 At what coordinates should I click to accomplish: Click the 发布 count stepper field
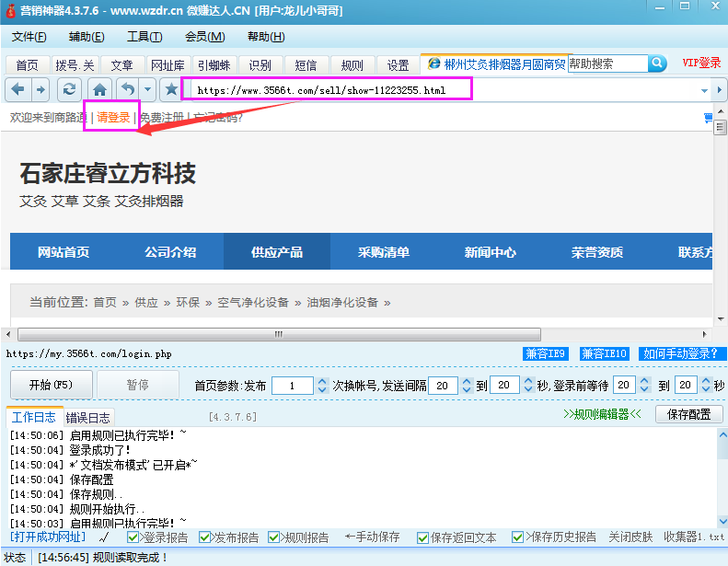tap(293, 386)
